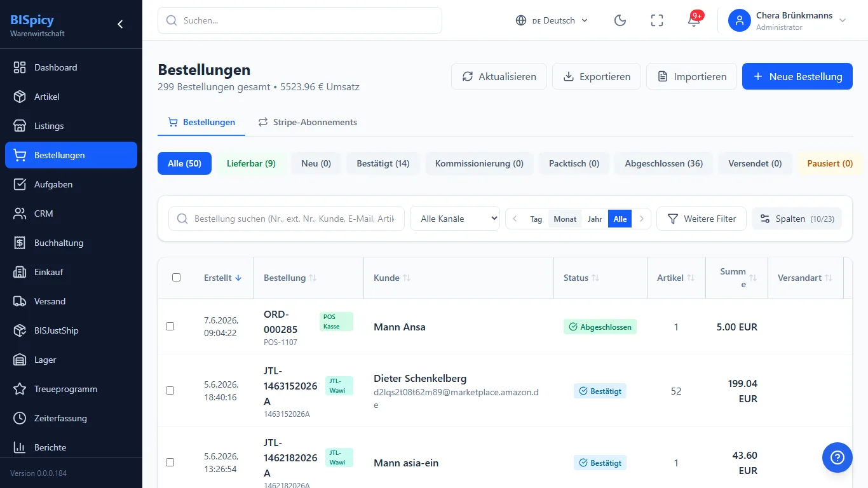Set date range to Tag
868x488 pixels.
pos(536,219)
